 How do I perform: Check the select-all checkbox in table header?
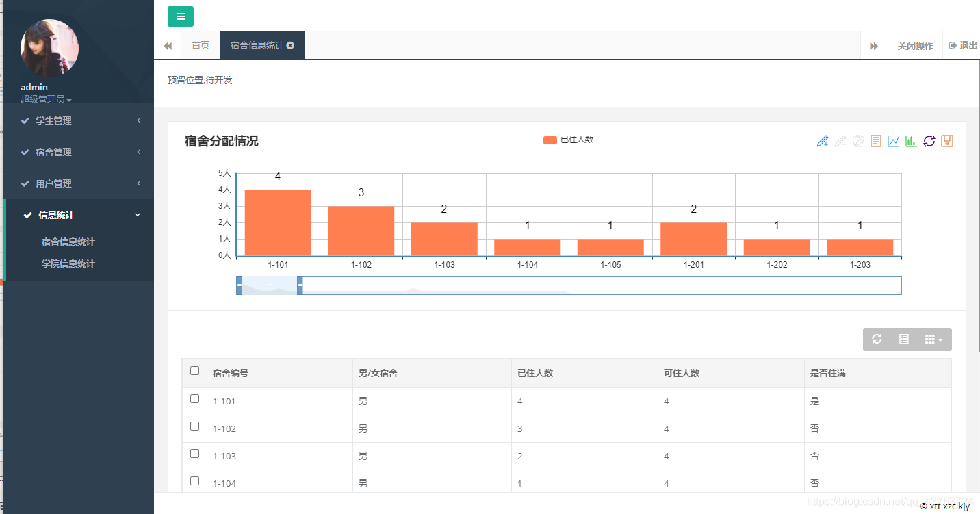pos(194,371)
